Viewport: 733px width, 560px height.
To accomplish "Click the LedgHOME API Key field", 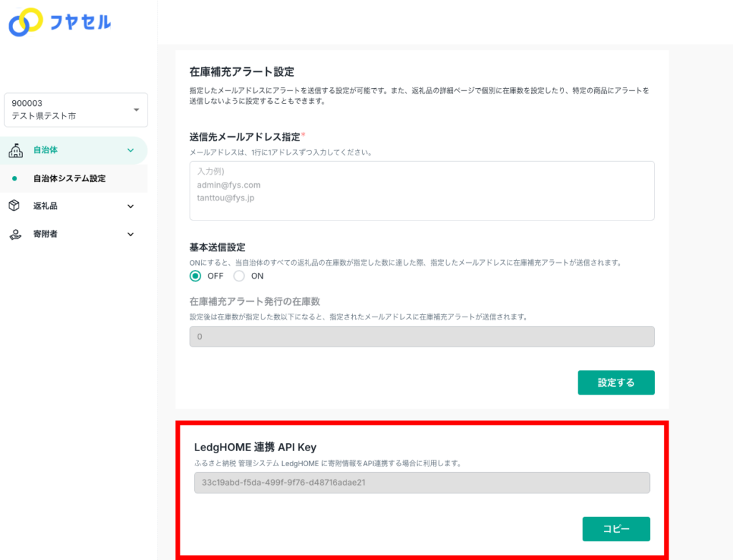I will [422, 483].
